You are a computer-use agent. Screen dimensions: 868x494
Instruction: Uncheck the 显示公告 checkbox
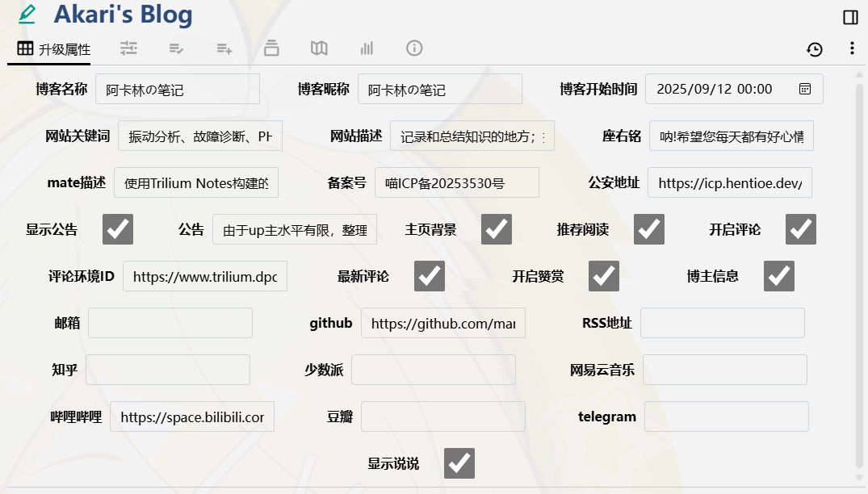[118, 229]
